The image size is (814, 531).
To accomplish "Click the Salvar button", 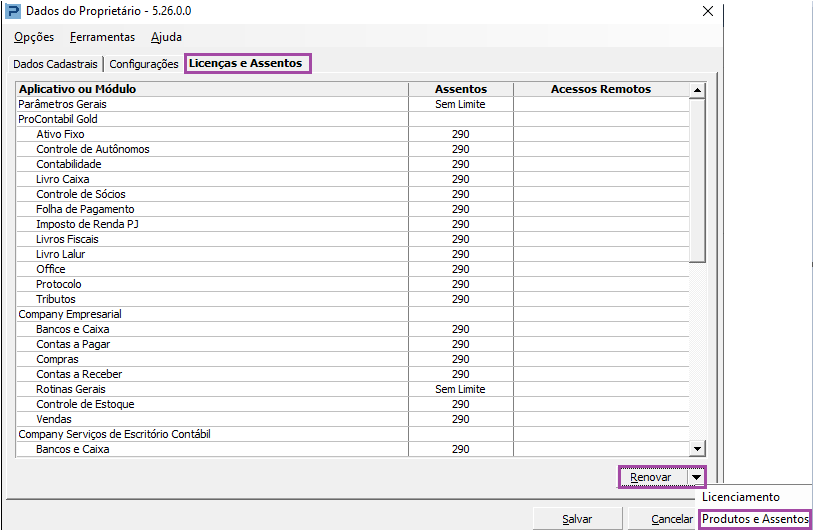I will 577,519.
